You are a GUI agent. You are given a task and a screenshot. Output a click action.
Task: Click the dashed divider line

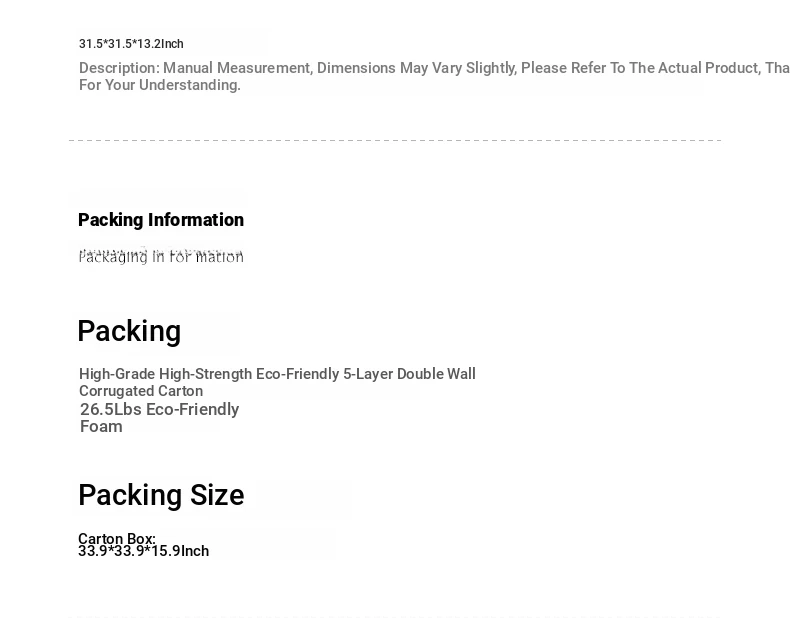click(395, 140)
